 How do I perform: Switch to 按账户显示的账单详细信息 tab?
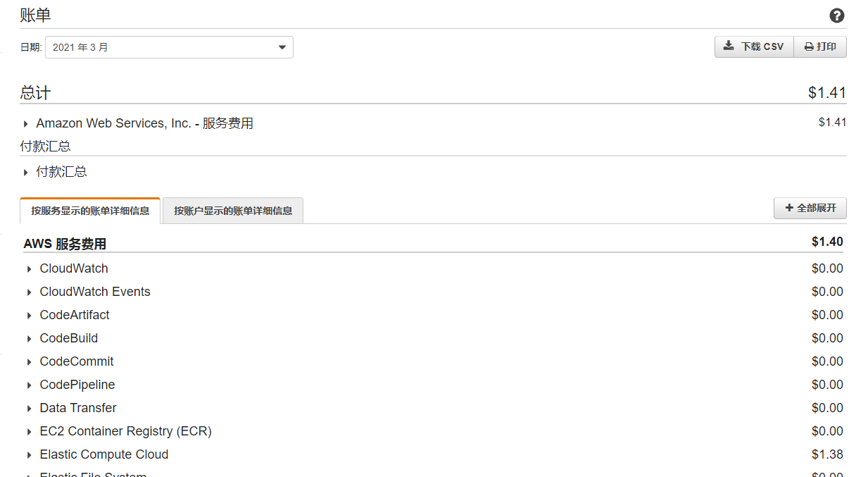pyautogui.click(x=233, y=211)
